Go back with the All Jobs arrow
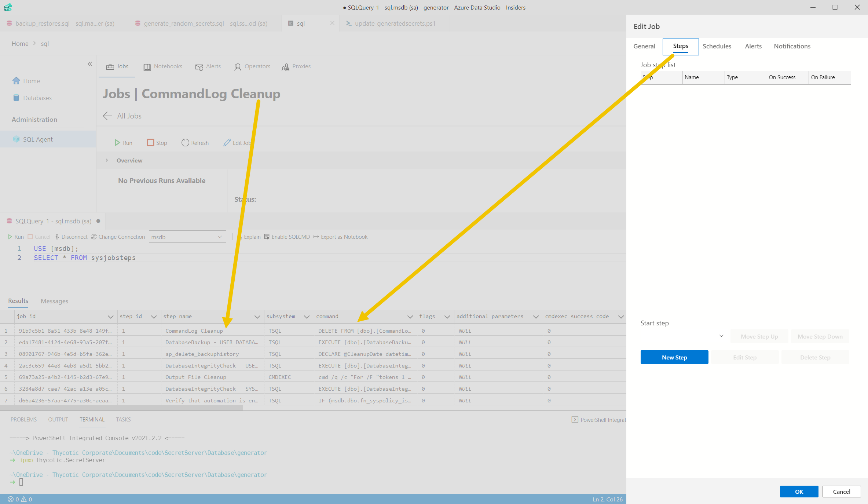 click(x=107, y=116)
